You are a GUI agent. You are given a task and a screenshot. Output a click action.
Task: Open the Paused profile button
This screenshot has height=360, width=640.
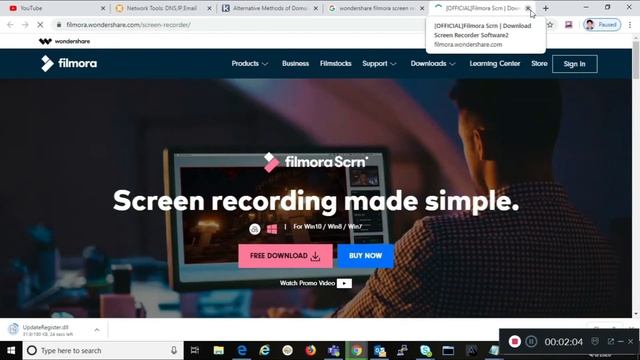[x=602, y=25]
